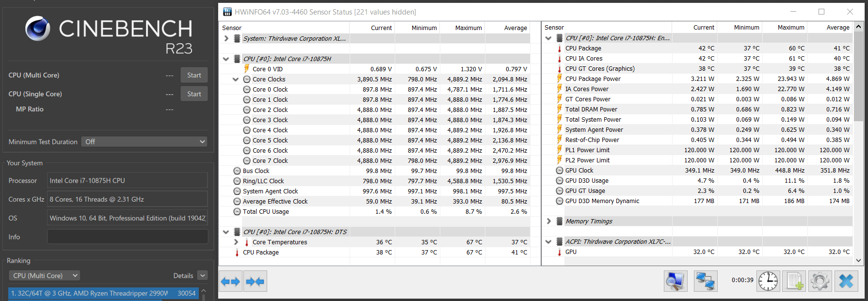Select the GPU D3D Memory Dynamic row label
This screenshot has height=301, width=868.
602,201
